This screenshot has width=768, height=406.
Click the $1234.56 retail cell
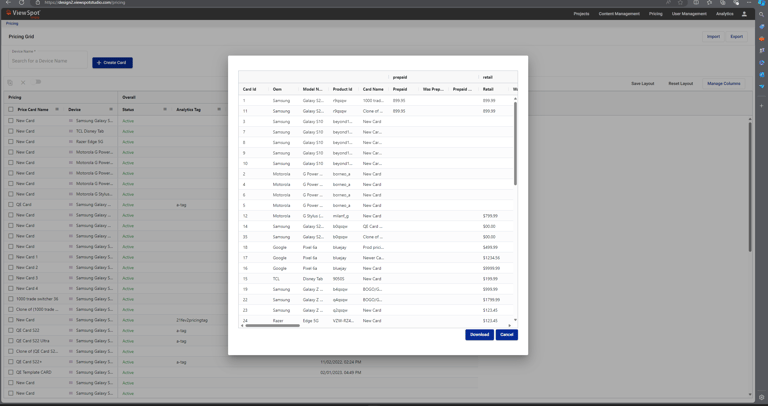(491, 258)
